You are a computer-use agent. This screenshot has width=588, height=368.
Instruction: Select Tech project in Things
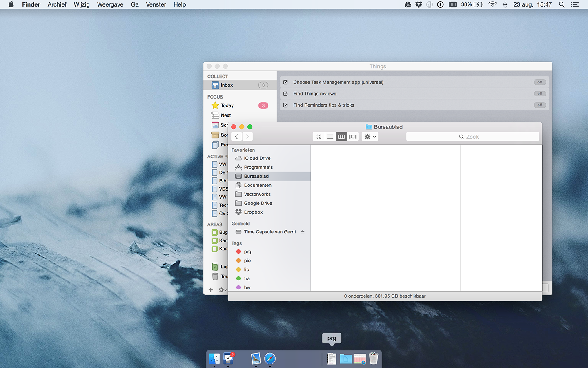219,205
